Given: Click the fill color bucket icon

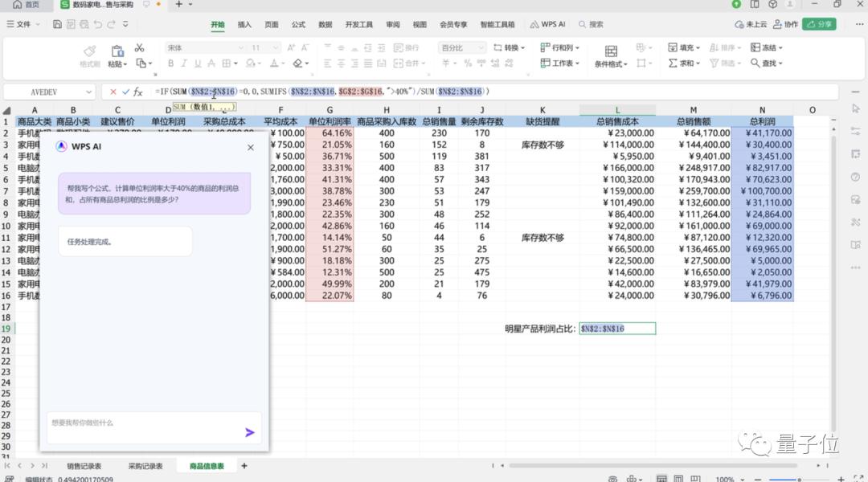Looking at the screenshot, I should click(250, 63).
